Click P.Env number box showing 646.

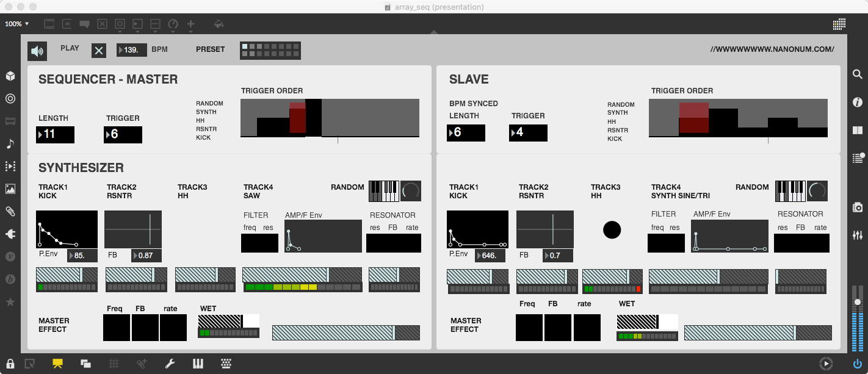click(490, 255)
